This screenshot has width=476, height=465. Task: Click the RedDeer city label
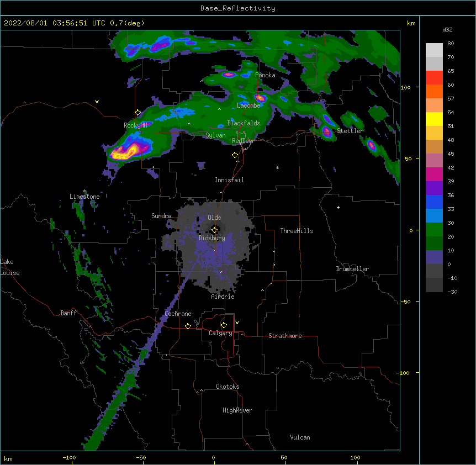(243, 141)
